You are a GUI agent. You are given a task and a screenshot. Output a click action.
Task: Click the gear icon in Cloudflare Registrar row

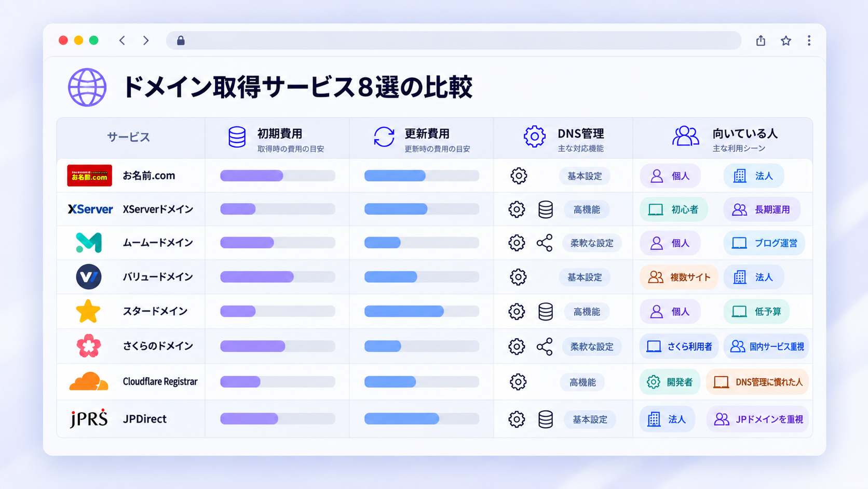pyautogui.click(x=518, y=382)
